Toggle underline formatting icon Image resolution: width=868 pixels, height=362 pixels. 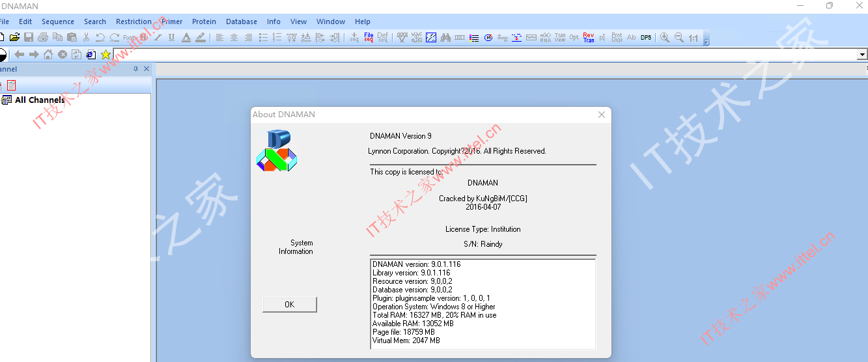click(x=172, y=38)
